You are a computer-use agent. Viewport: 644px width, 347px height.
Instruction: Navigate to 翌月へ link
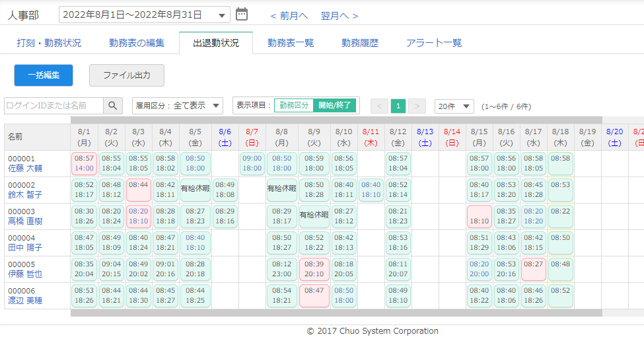coord(340,15)
